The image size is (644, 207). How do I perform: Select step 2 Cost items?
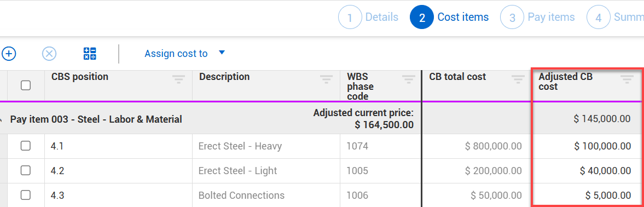[x=450, y=18]
